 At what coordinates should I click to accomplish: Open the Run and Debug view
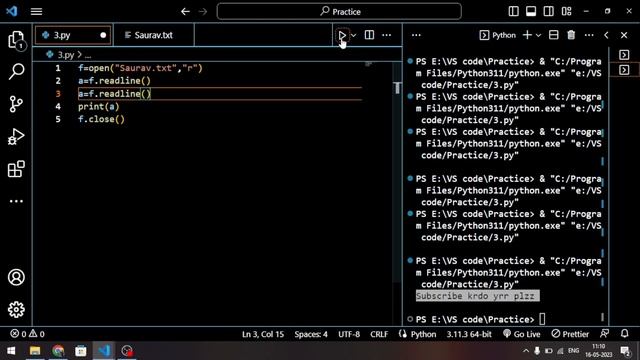[x=16, y=137]
